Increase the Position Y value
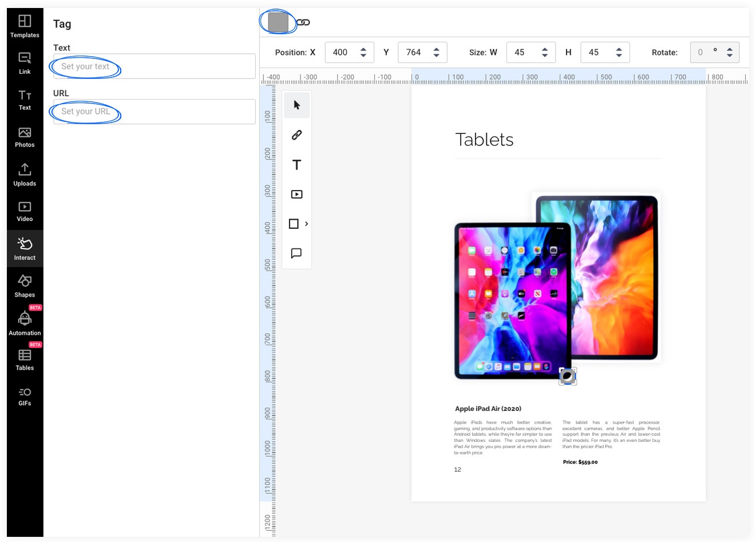The image size is (756, 542). [437, 49]
